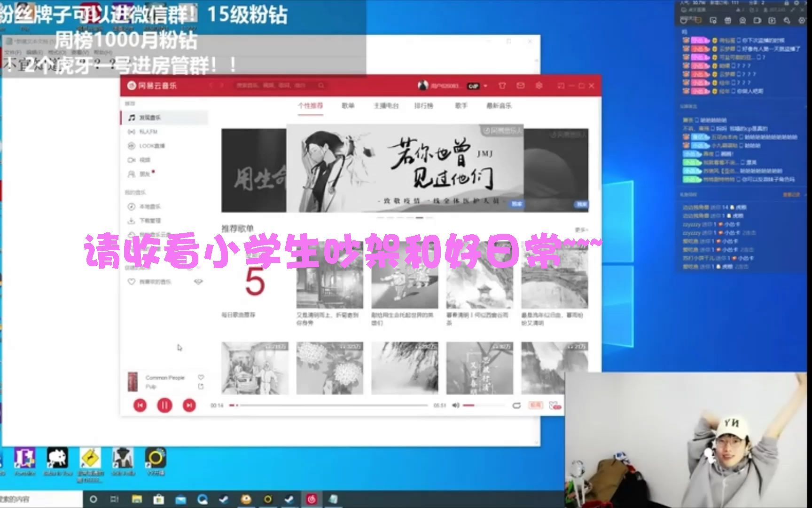Open Microsoft Store from taskbar

coord(158,499)
